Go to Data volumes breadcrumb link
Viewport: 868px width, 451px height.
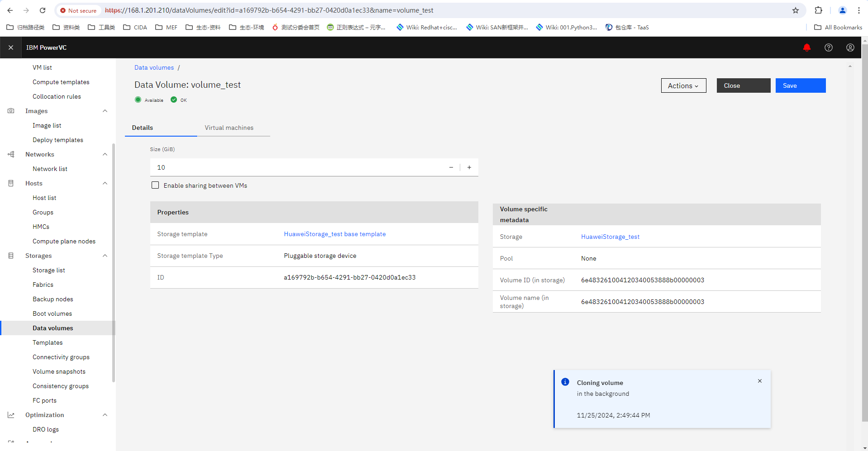(154, 67)
